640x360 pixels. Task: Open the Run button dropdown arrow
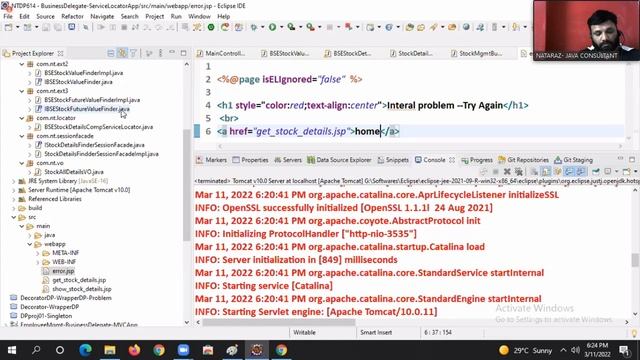(281, 27)
